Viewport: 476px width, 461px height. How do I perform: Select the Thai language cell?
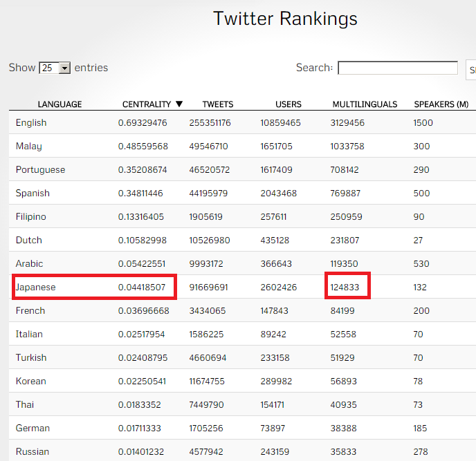click(x=25, y=404)
